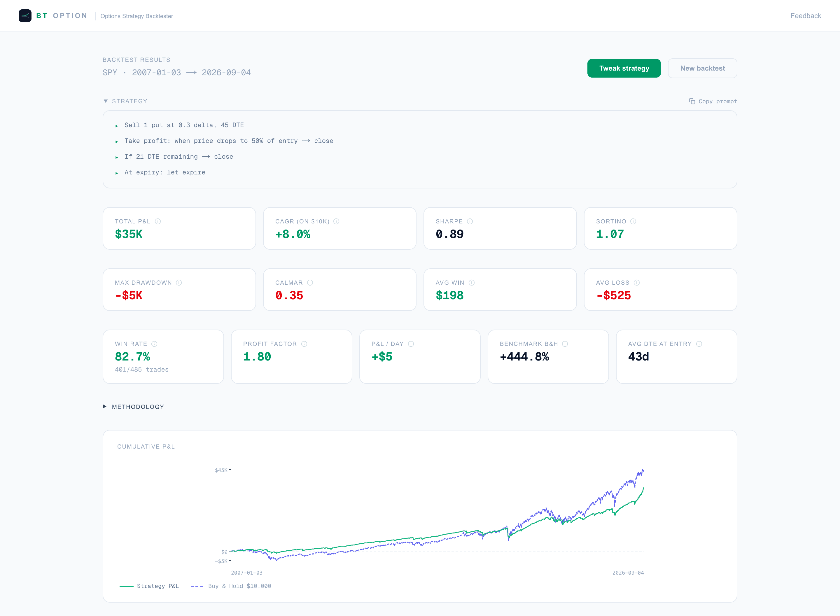This screenshot has width=840, height=616.
Task: Collapse the Strategy section
Action: pos(125,101)
